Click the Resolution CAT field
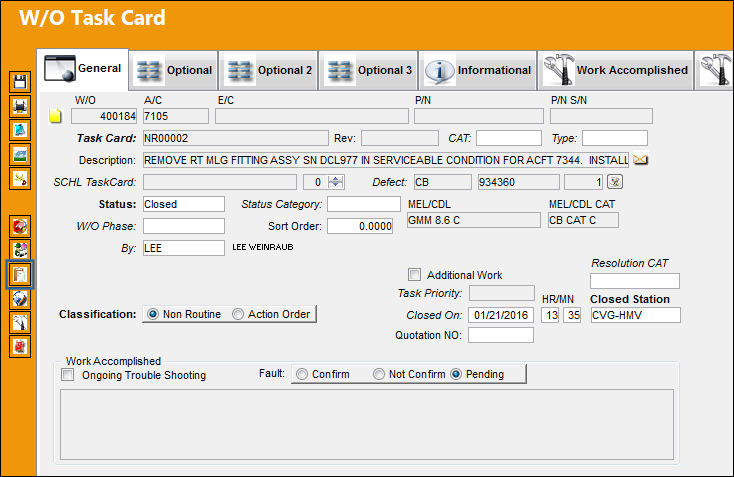 click(x=635, y=281)
